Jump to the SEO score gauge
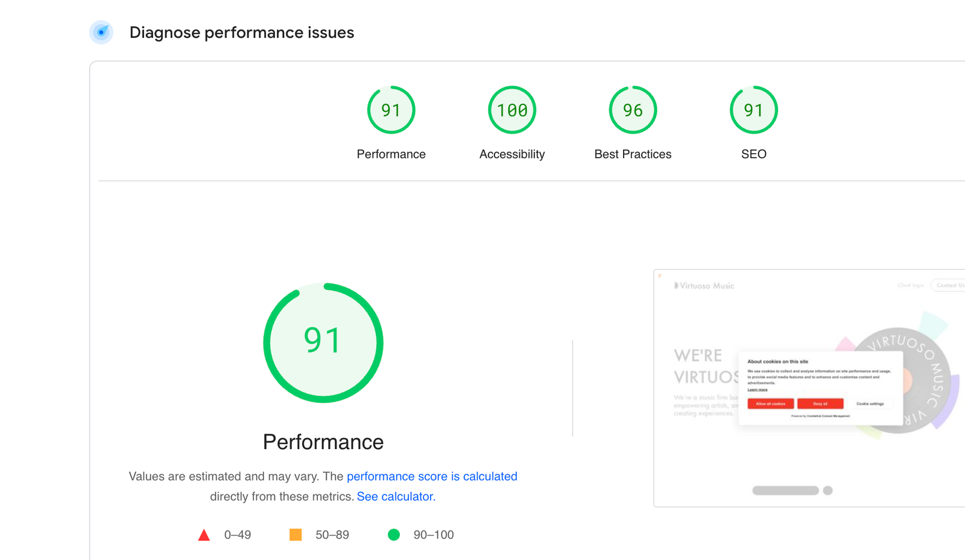The image size is (965, 560). [753, 110]
